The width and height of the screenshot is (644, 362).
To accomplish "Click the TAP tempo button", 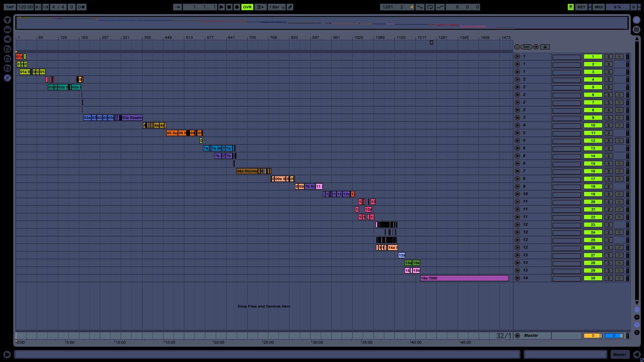I will point(10,7).
